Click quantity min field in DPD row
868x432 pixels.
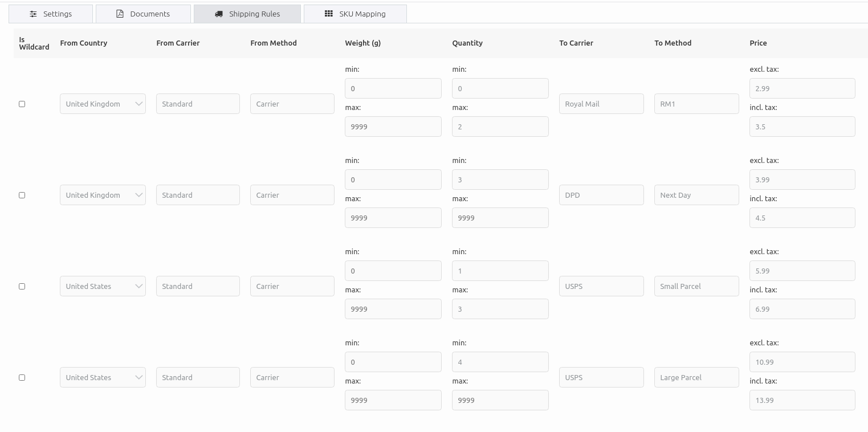pyautogui.click(x=500, y=180)
